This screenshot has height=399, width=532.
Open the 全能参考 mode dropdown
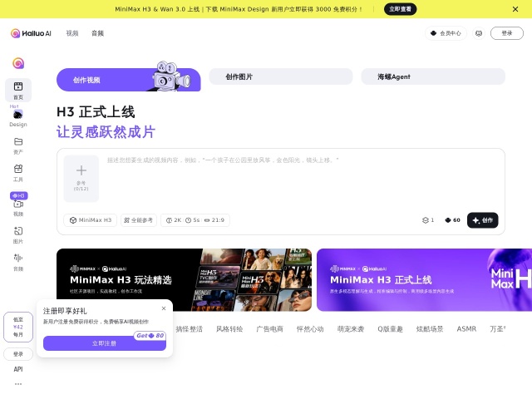139,220
